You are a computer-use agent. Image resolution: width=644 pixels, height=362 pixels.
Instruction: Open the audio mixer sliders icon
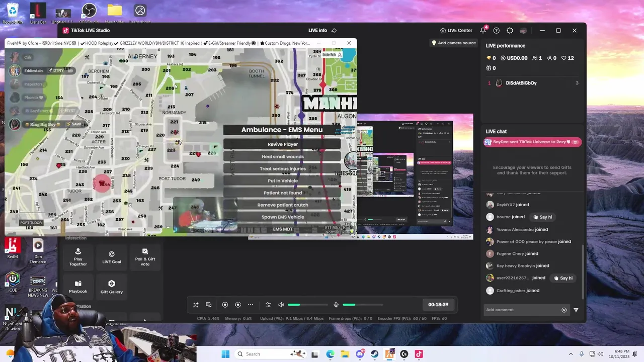pos(268,305)
